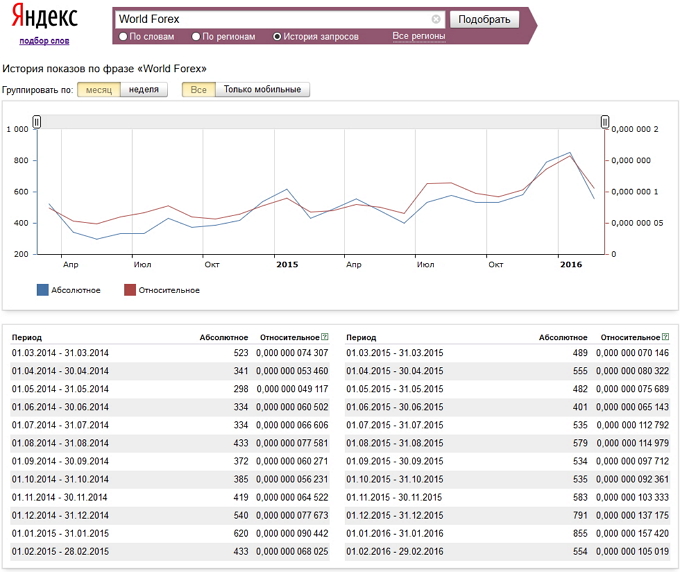Select the period 01.05.2015 - 31.05.2015
The image size is (680, 572).
coord(395,389)
